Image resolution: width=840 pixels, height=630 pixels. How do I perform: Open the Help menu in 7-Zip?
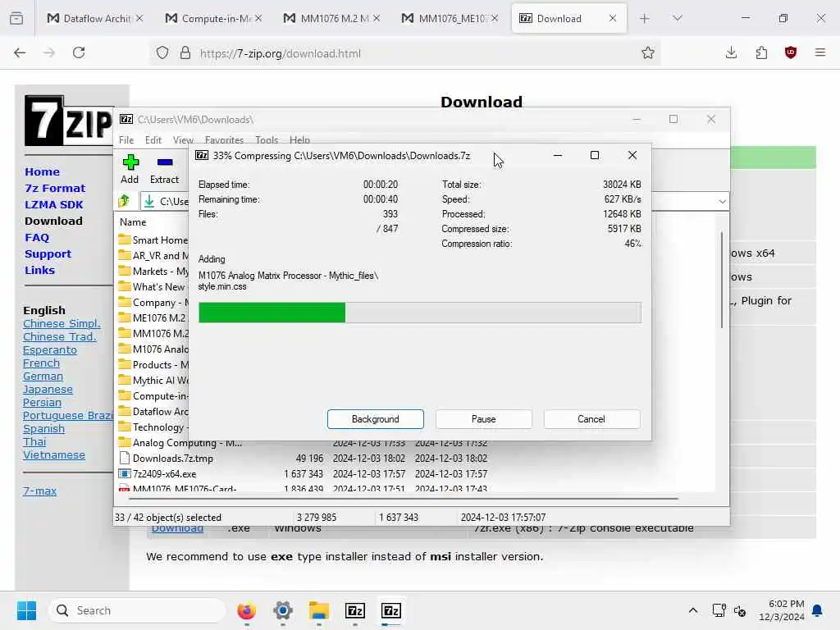[x=300, y=139]
